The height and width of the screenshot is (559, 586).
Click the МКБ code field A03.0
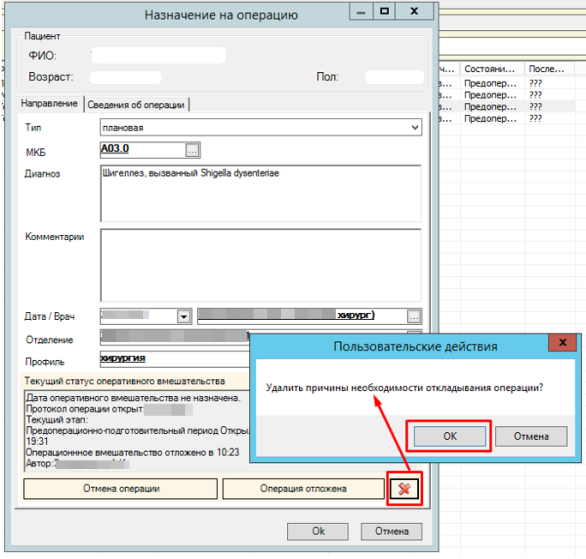(x=143, y=149)
